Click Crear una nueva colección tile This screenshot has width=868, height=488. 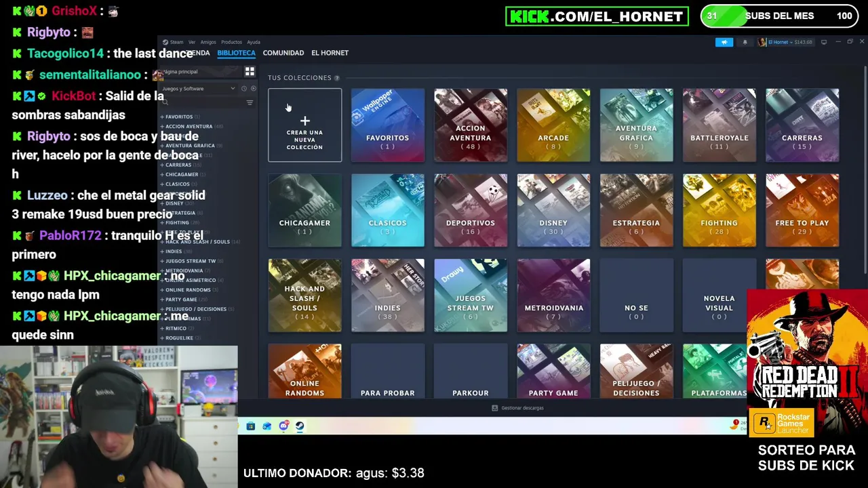click(x=304, y=125)
